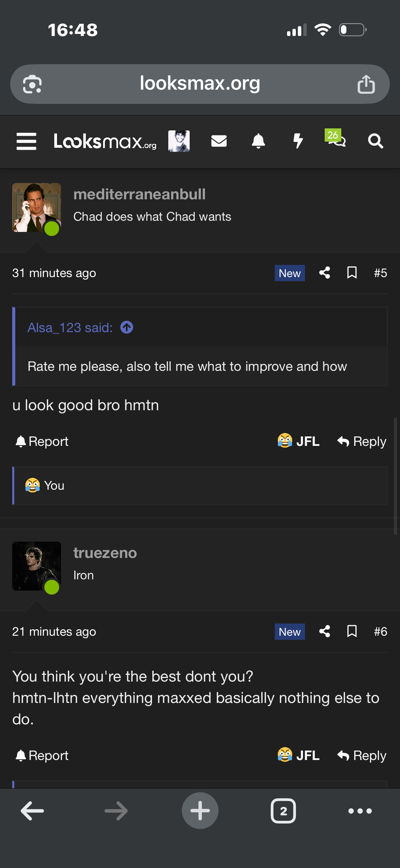Bookmark post #6
Viewport: 400px width, 868px height.
[352, 631]
